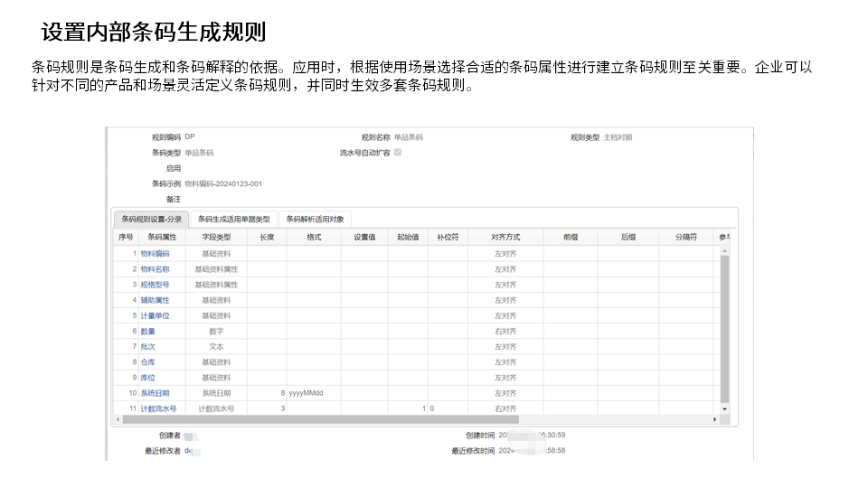Click the 批次 attribute link
Viewport: 868px width, 488px height.
pyautogui.click(x=146, y=347)
